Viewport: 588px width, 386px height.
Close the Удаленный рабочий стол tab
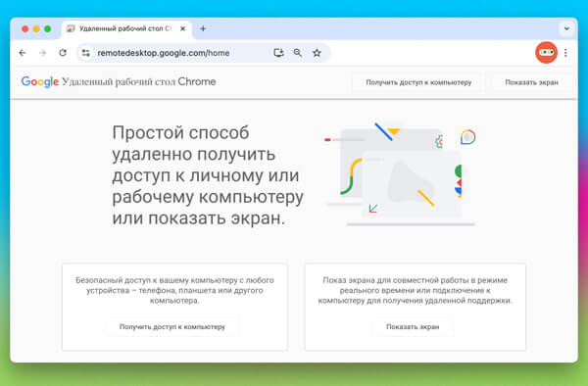coord(182,28)
